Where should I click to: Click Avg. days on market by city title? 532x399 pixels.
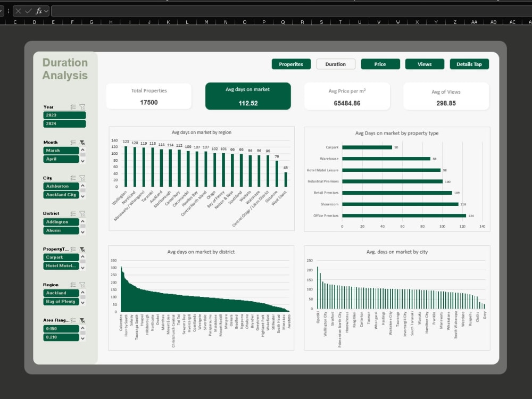pos(397,252)
